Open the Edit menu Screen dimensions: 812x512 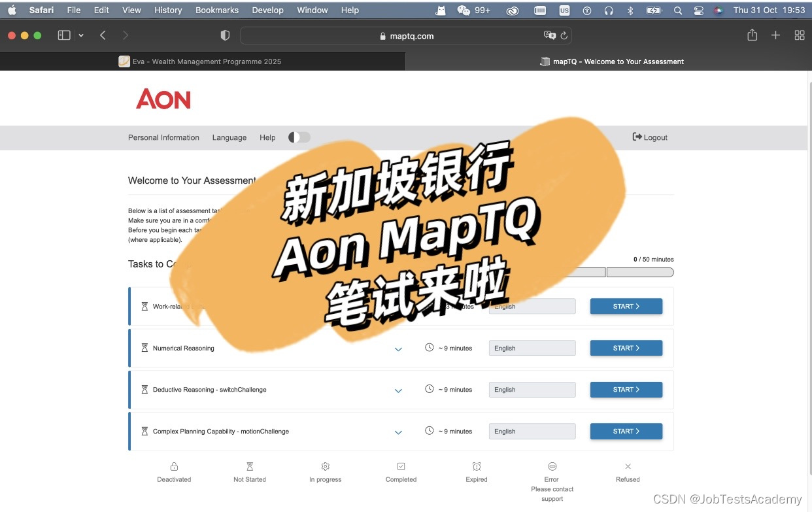click(x=101, y=10)
